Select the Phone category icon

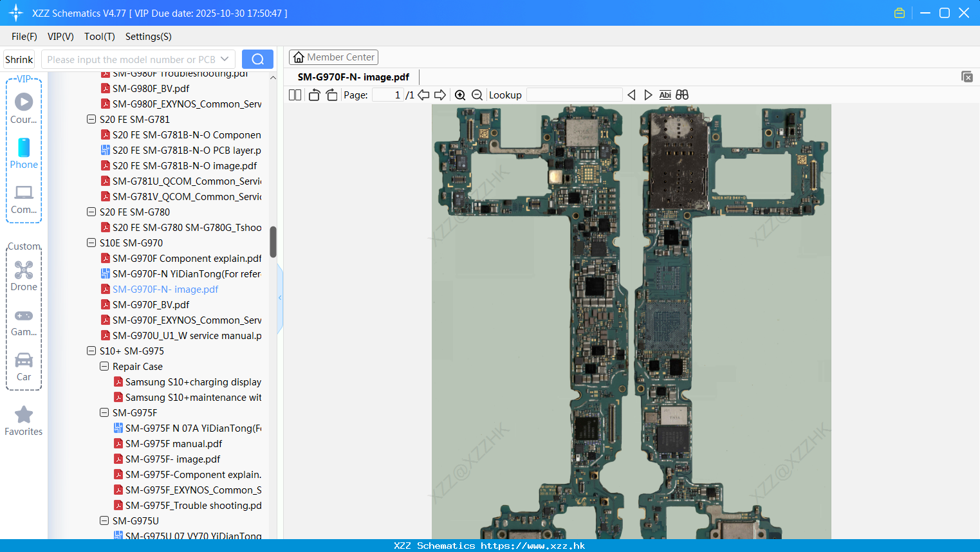(x=24, y=153)
